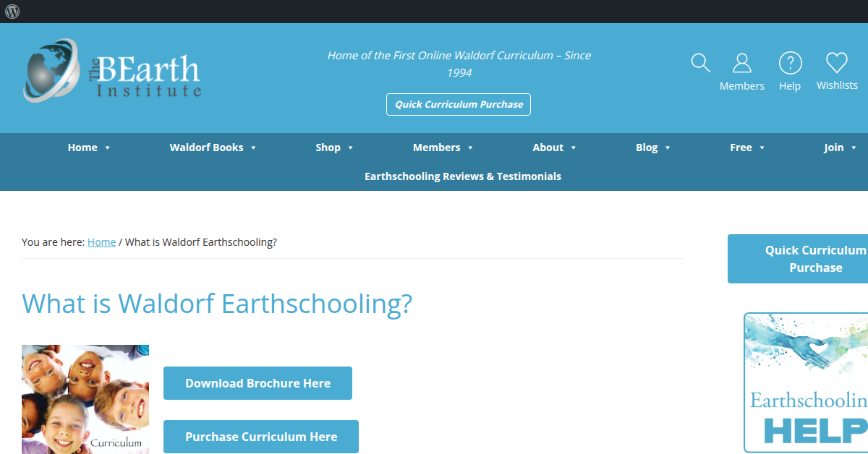This screenshot has height=454, width=868.
Task: Click the header Quick Curriculum Purchase button
Action: pyautogui.click(x=459, y=104)
